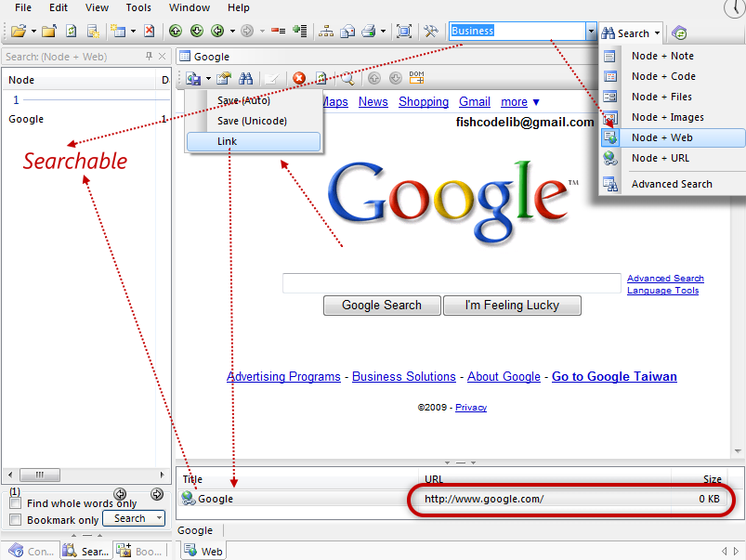This screenshot has height=560, width=746.
Task: Choose Advanced Search from search menu
Action: pos(673,184)
